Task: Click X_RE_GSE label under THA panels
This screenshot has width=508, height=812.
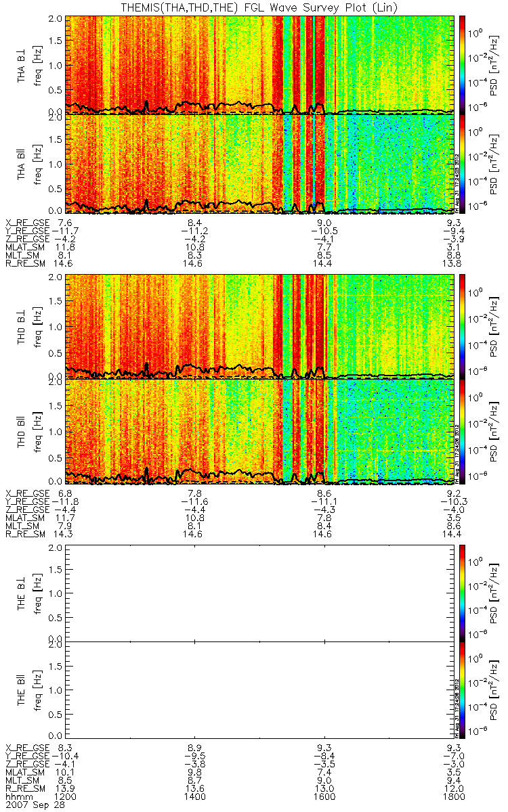Action: coord(27,223)
